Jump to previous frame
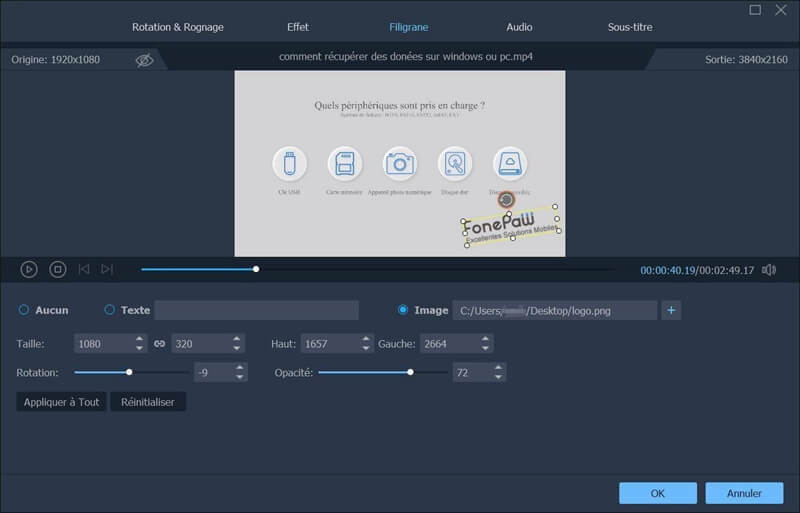 pos(84,269)
